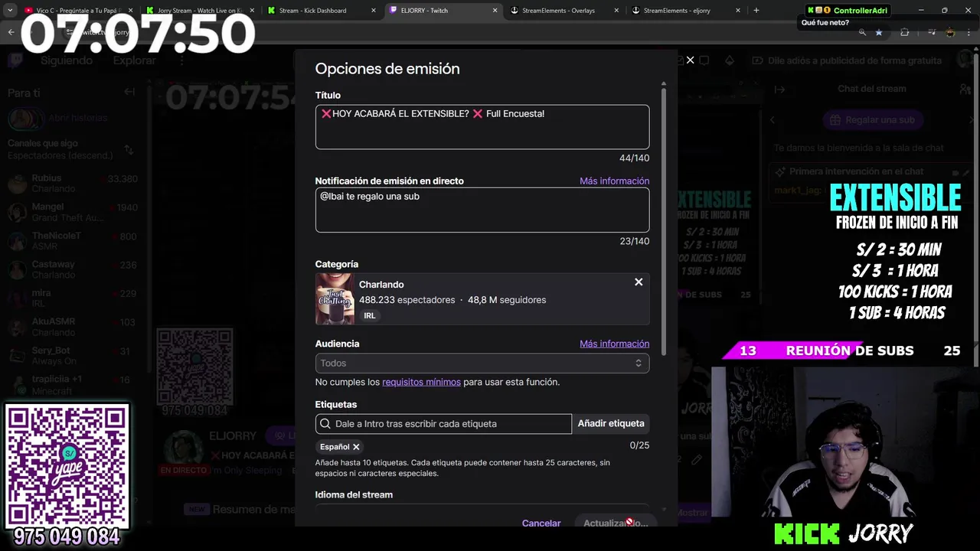
Task: Go back in browser
Action: tap(11, 32)
